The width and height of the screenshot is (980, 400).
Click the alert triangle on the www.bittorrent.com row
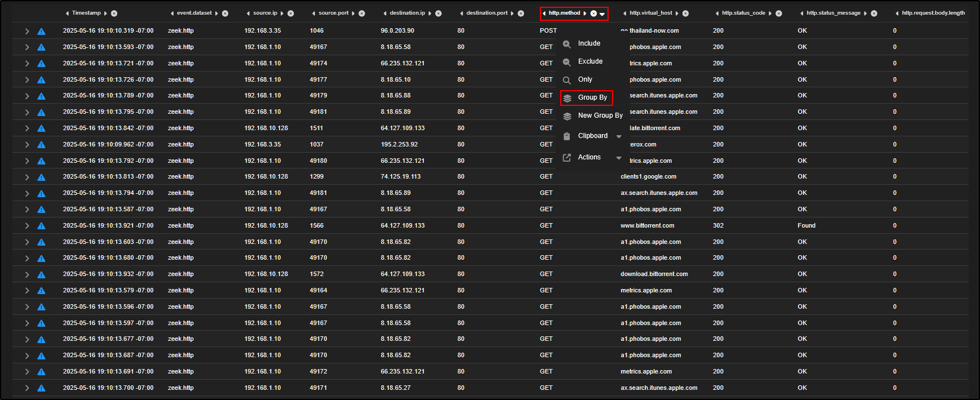tap(41, 226)
